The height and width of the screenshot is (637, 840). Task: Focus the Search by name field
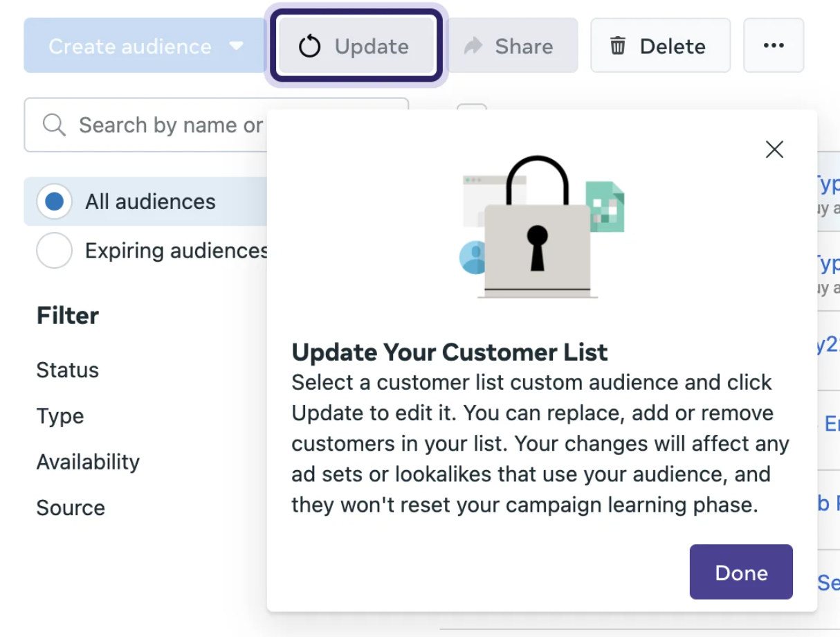[216, 125]
